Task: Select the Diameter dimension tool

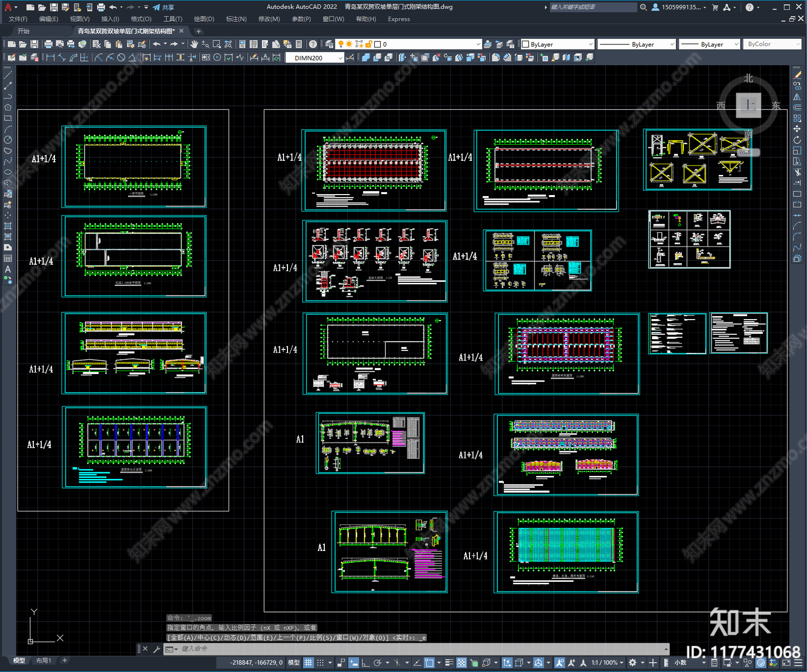Action: pos(121,57)
